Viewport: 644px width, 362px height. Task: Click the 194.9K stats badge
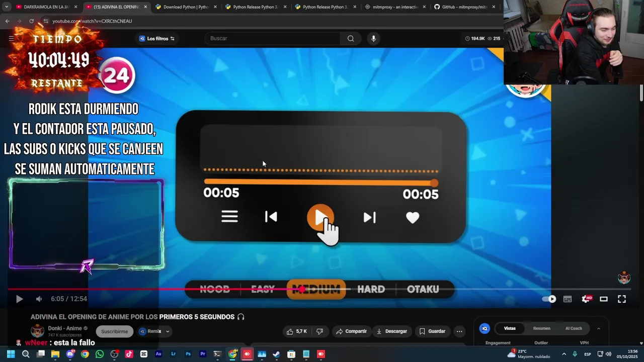(x=475, y=38)
